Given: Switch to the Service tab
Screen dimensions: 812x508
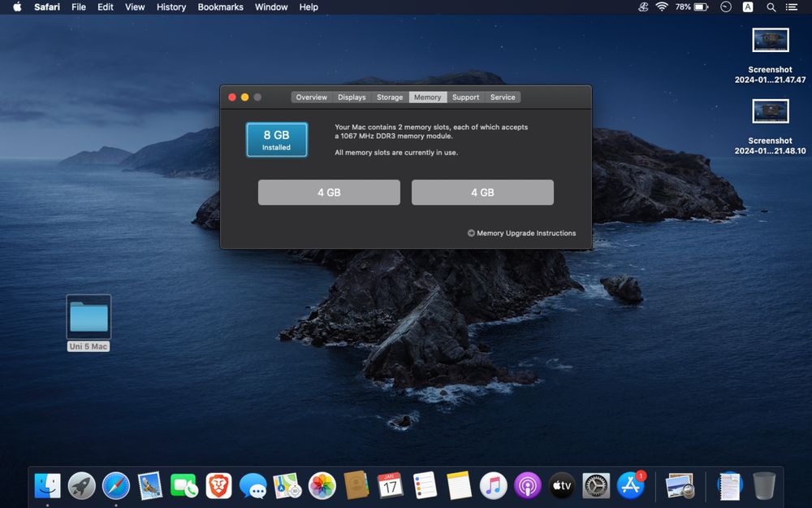Looking at the screenshot, I should click(x=503, y=97).
